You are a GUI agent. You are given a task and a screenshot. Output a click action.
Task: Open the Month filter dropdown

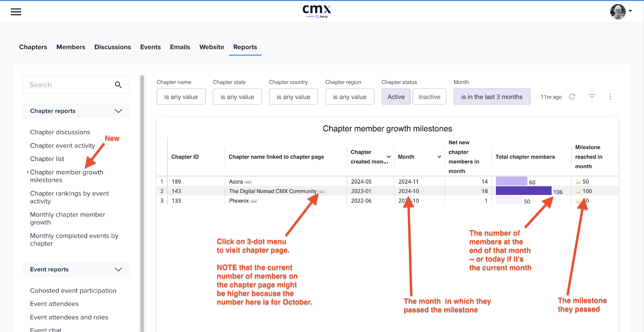491,97
